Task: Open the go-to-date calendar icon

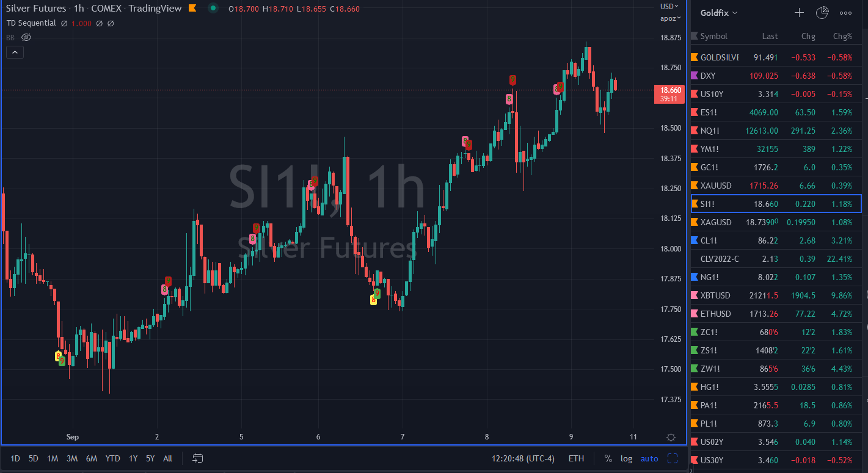Action: [x=197, y=458]
